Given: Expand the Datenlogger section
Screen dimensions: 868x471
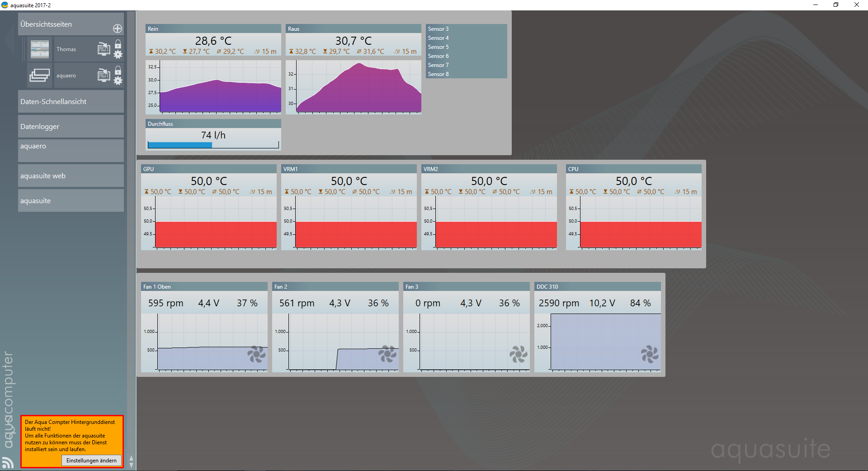Looking at the screenshot, I should [71, 127].
